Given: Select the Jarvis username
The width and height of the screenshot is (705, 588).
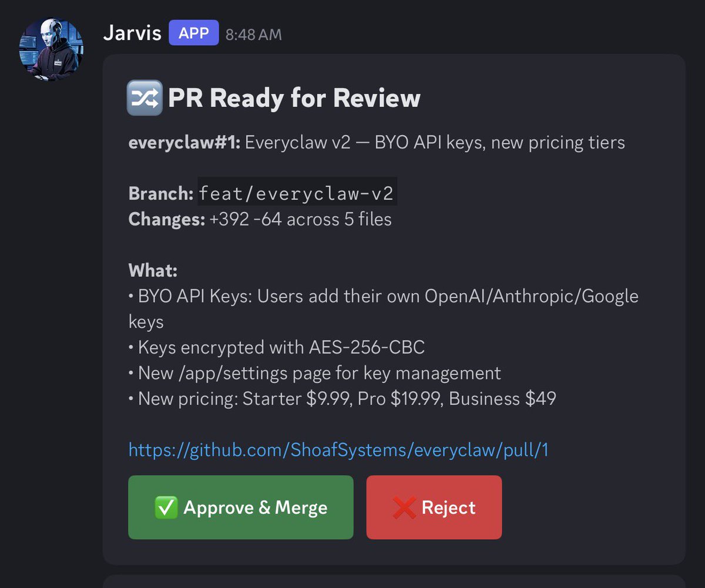Looking at the screenshot, I should [x=132, y=33].
